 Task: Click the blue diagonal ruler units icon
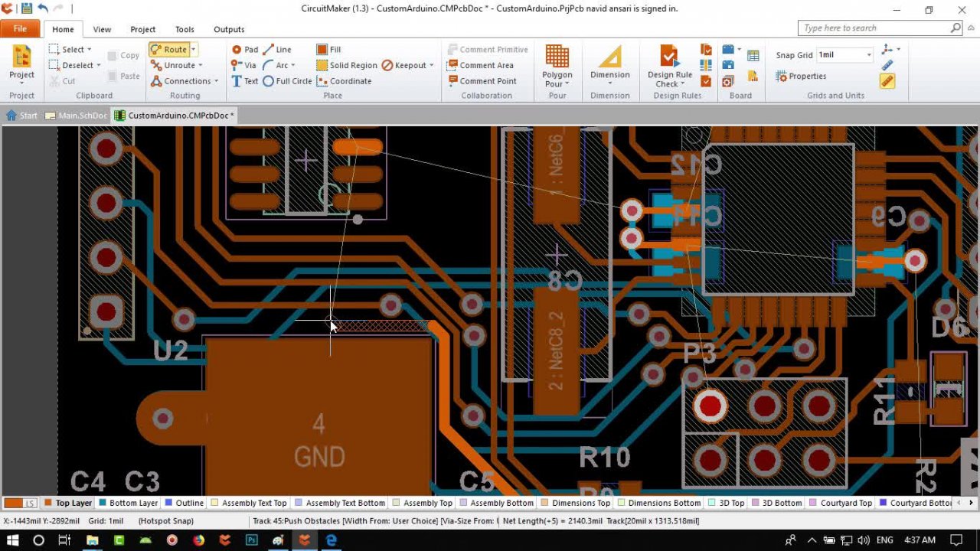tap(887, 65)
